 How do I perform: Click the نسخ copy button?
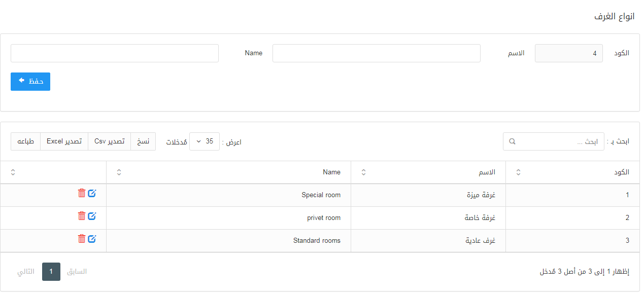click(x=144, y=141)
